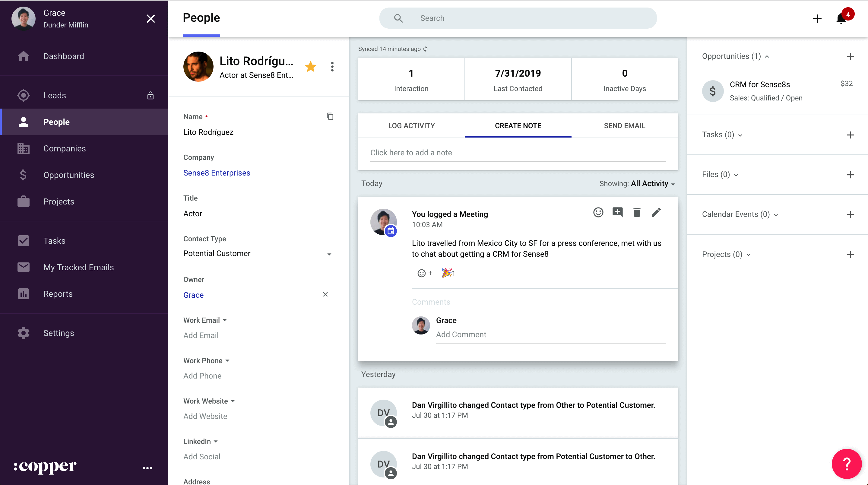Select the CREATE NOTE tab

(518, 125)
